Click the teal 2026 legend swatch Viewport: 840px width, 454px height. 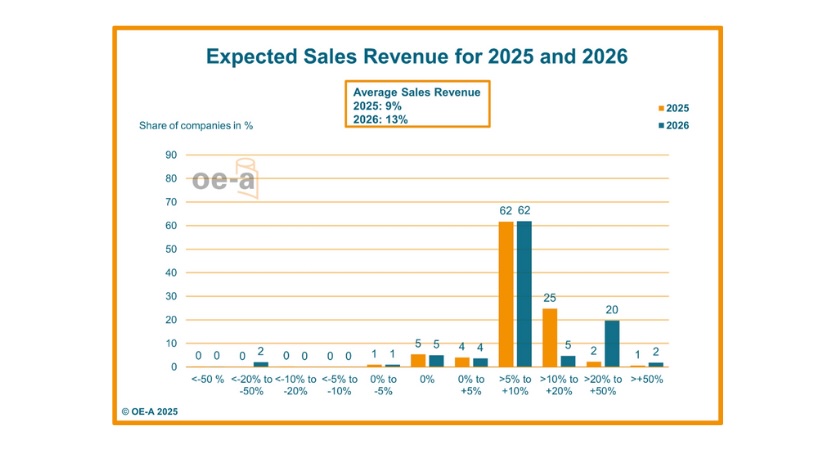(661, 125)
